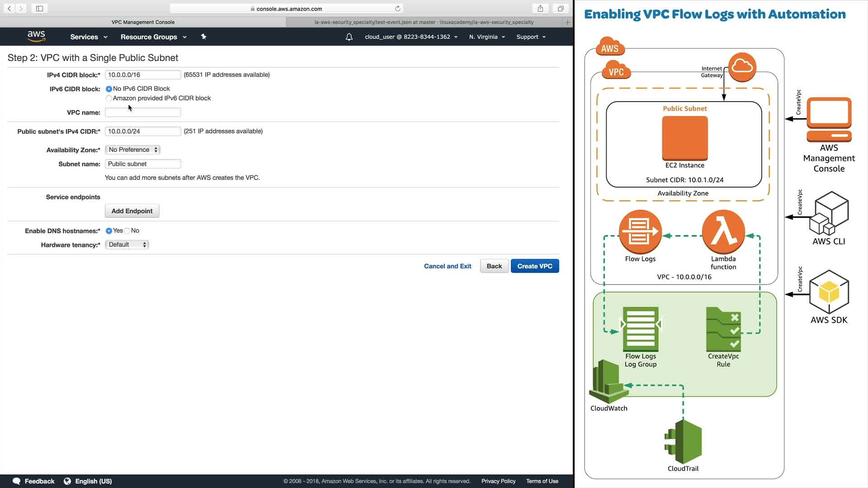Open the Availability Zone dropdown
The image size is (868, 488).
click(x=132, y=150)
